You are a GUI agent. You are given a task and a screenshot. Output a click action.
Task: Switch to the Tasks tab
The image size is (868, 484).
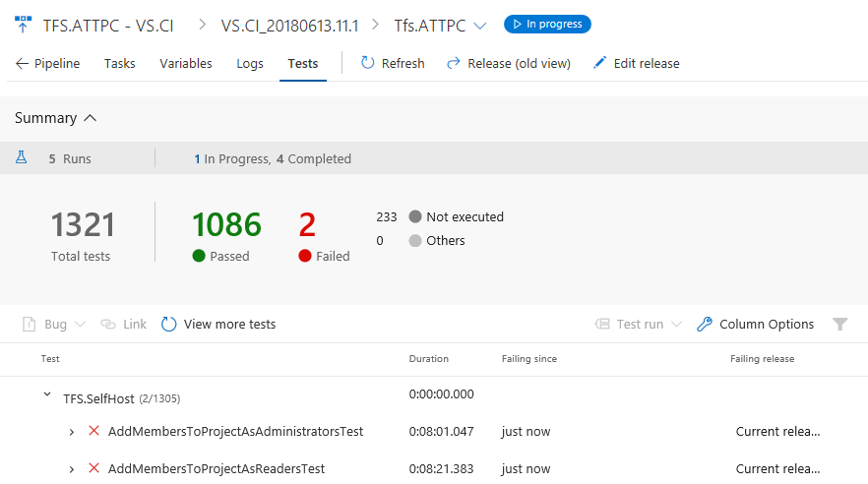click(x=120, y=64)
